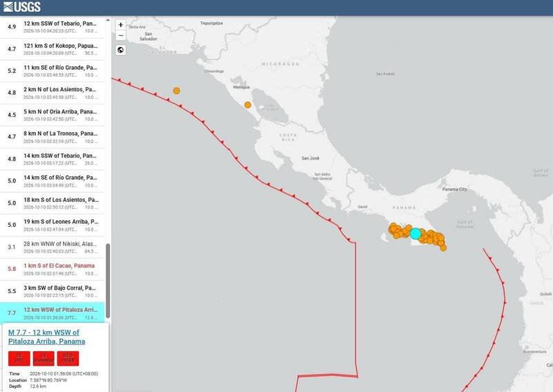Open ShakeMap red badge in popup
Viewport: 553px width, 392px height.
coord(44,358)
